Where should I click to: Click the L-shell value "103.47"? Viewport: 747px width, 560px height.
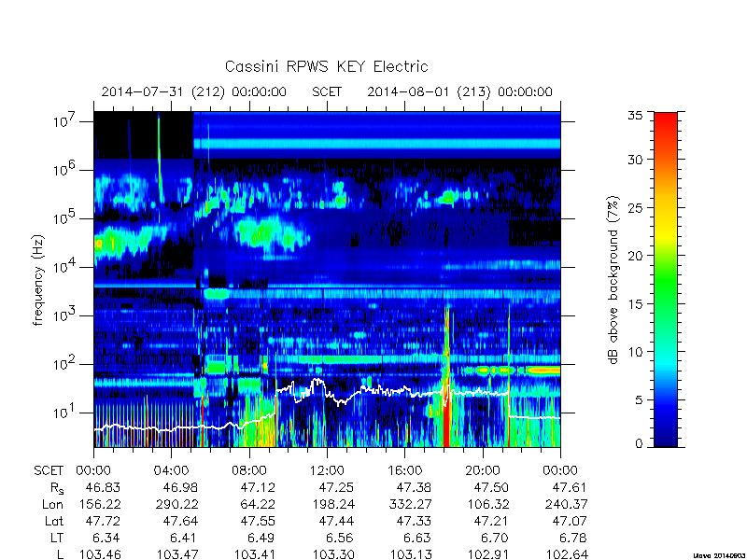point(177,554)
